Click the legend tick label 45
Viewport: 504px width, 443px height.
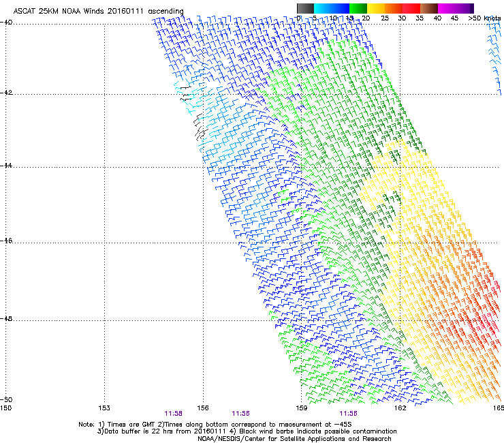tap(454, 18)
